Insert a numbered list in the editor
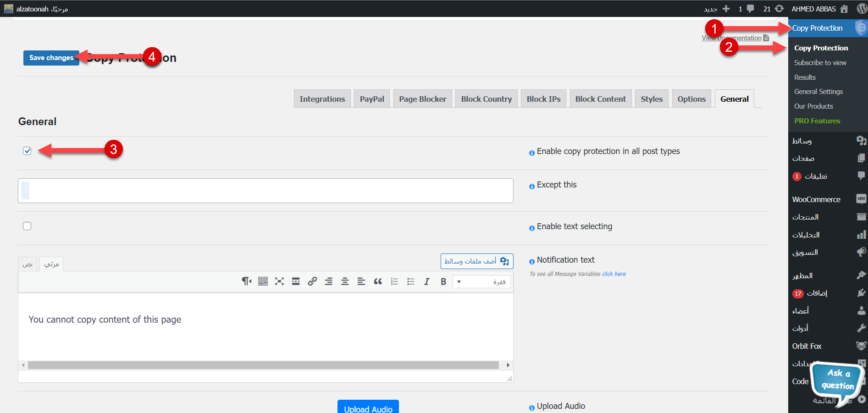 pos(394,281)
